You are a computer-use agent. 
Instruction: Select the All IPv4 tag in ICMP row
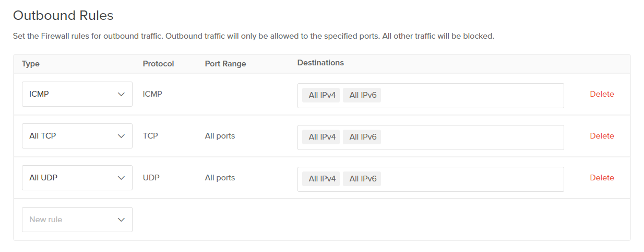(321, 95)
